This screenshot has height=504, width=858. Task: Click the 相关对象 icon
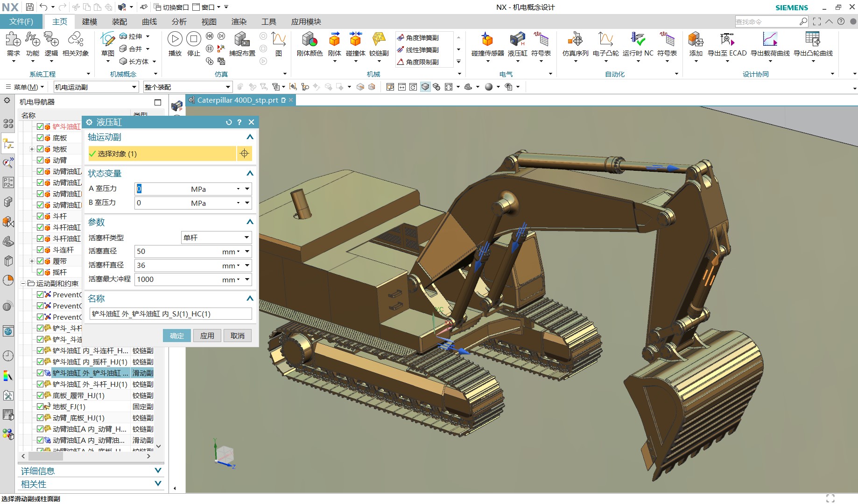[75, 39]
